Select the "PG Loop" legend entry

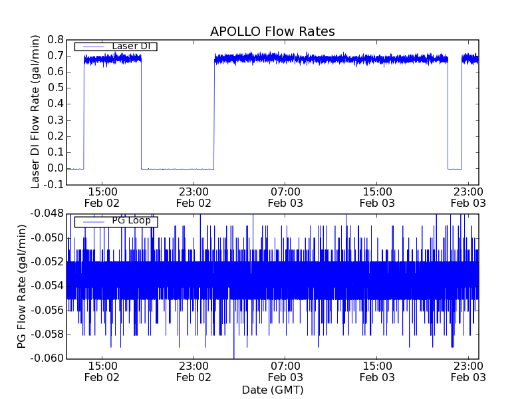coord(116,221)
